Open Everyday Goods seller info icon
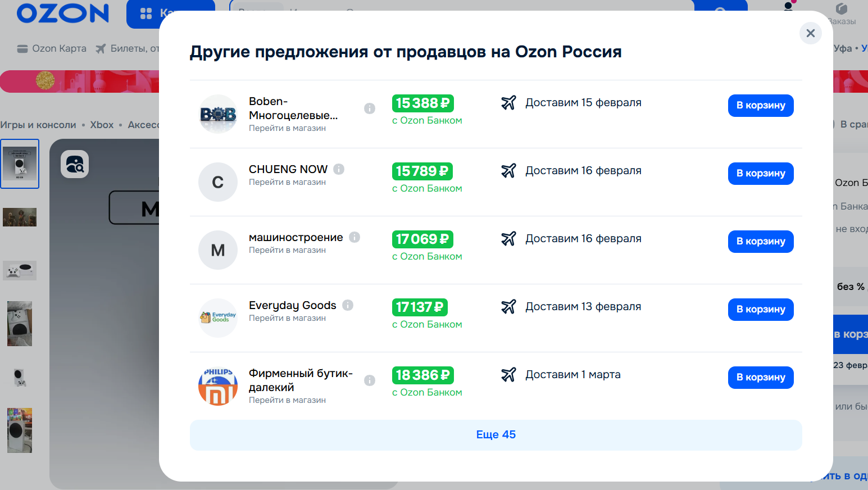The height and width of the screenshot is (490, 868). pos(348,305)
